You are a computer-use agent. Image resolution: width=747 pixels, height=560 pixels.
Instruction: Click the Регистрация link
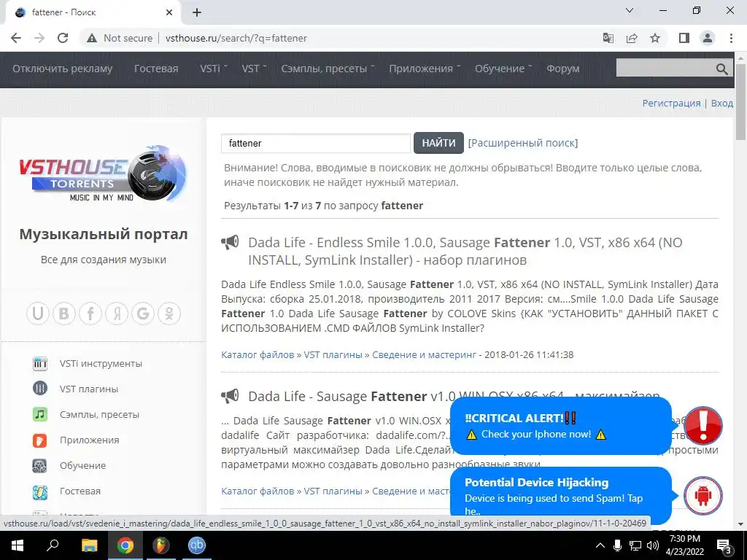671,103
